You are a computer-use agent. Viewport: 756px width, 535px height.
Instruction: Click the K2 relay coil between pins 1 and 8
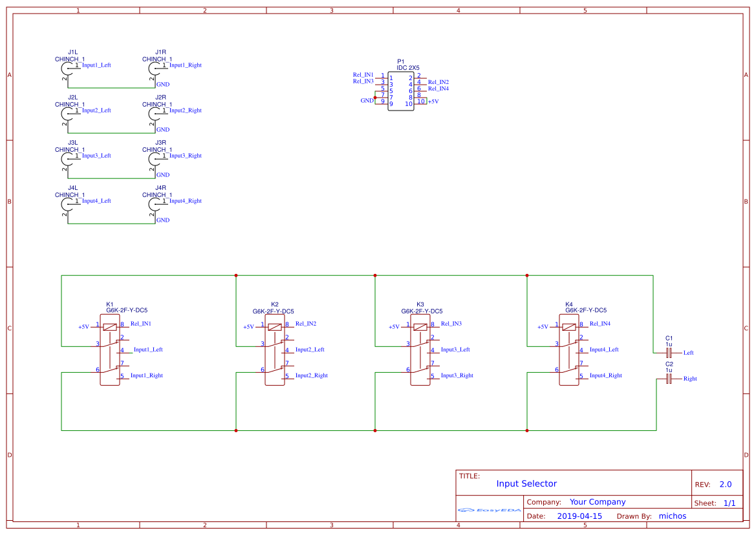point(275,327)
